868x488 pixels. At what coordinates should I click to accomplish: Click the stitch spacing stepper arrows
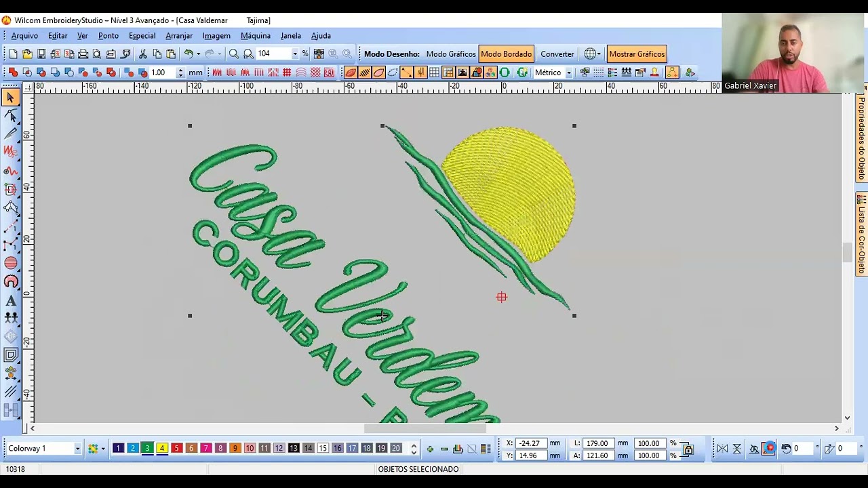[x=180, y=73]
